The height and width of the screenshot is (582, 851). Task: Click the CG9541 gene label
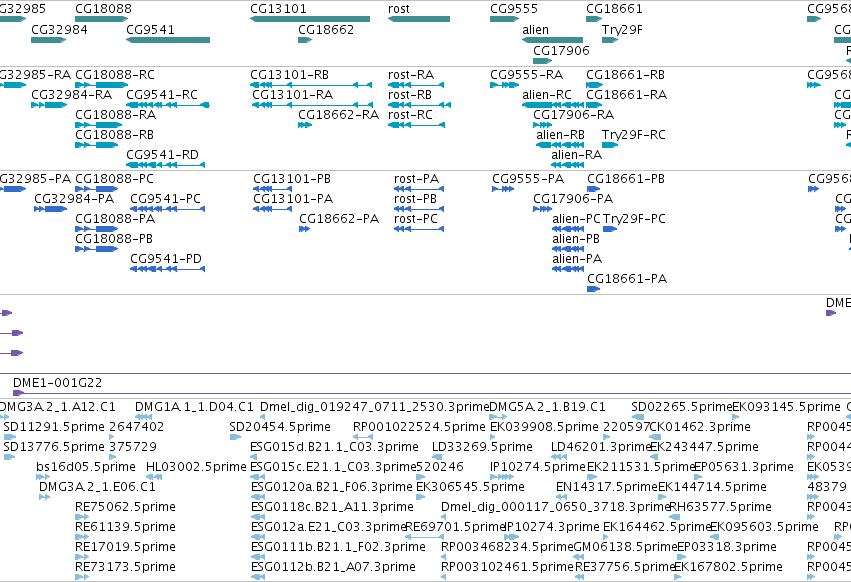[x=150, y=29]
